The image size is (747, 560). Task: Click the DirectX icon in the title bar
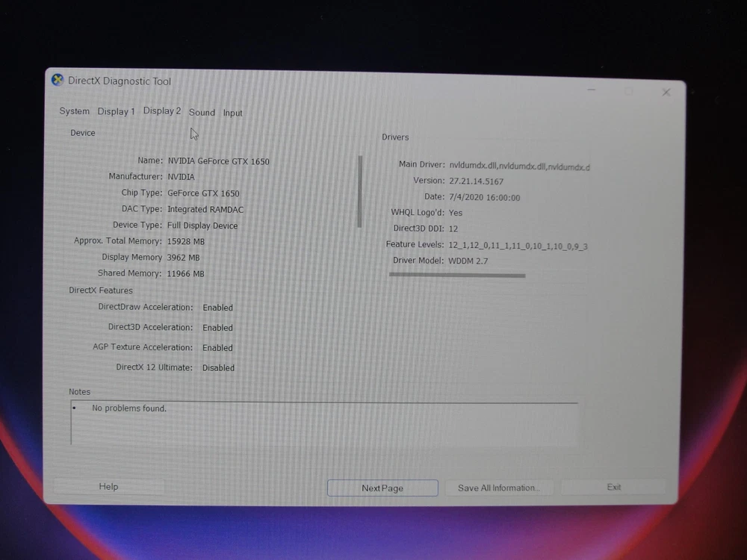coord(58,81)
